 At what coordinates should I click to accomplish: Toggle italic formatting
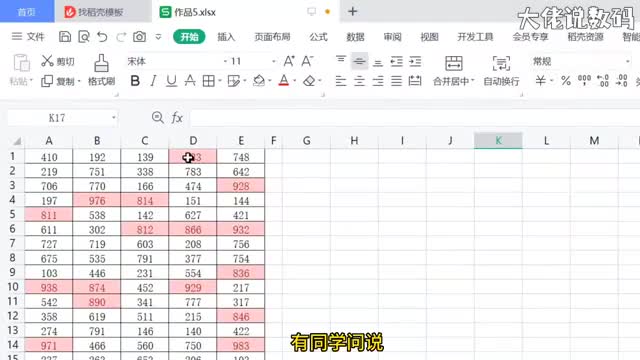[x=153, y=81]
